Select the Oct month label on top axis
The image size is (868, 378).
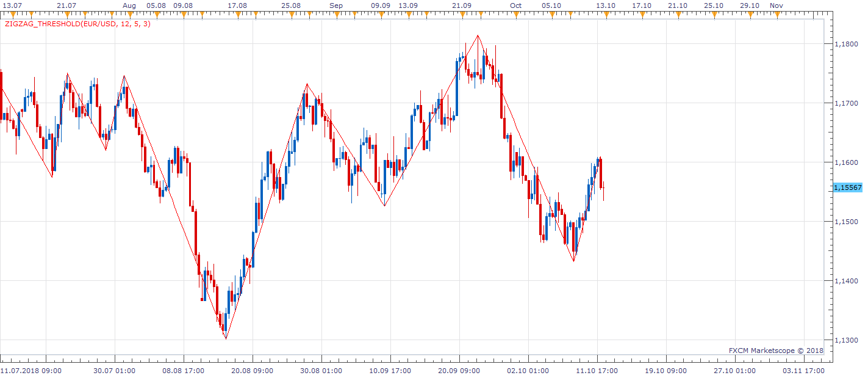click(x=515, y=5)
